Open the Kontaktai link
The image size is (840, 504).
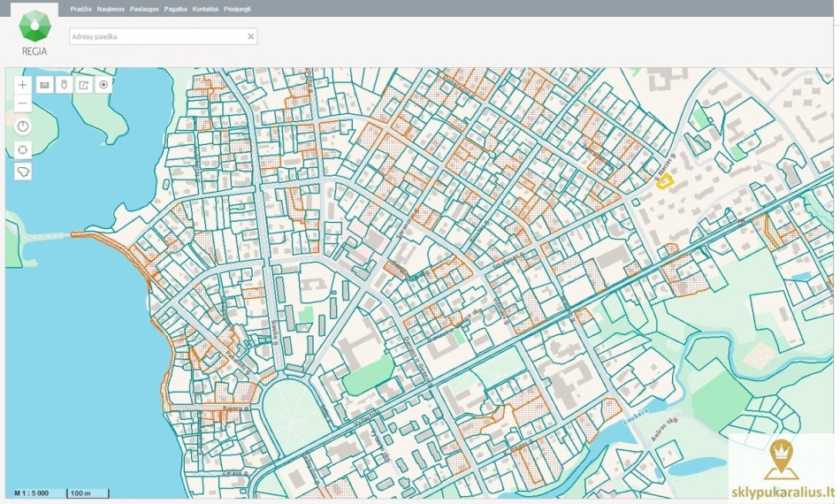click(x=205, y=9)
